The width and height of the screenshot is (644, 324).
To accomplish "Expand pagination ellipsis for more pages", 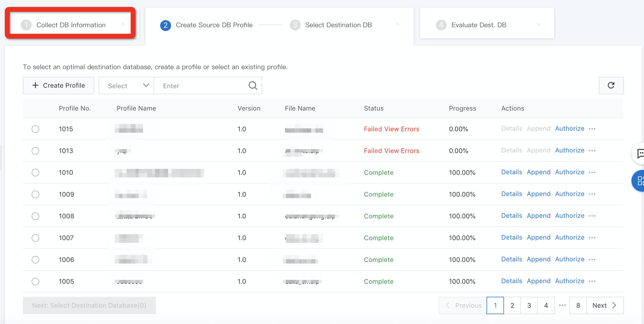I will pyautogui.click(x=562, y=305).
